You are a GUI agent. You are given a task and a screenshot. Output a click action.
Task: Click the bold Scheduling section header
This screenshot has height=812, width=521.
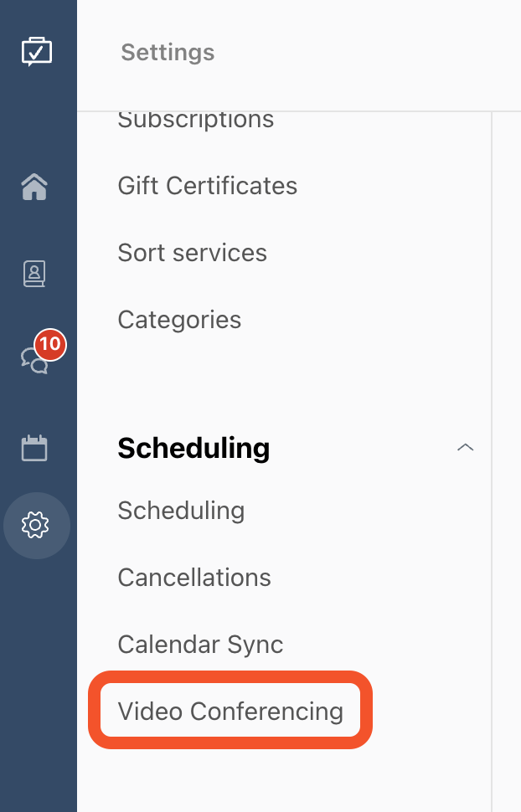coord(193,449)
